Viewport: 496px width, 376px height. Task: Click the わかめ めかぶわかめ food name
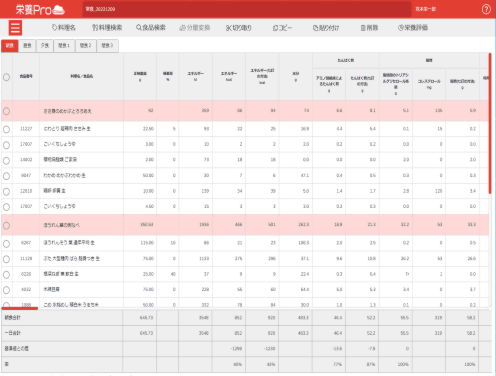(x=64, y=175)
